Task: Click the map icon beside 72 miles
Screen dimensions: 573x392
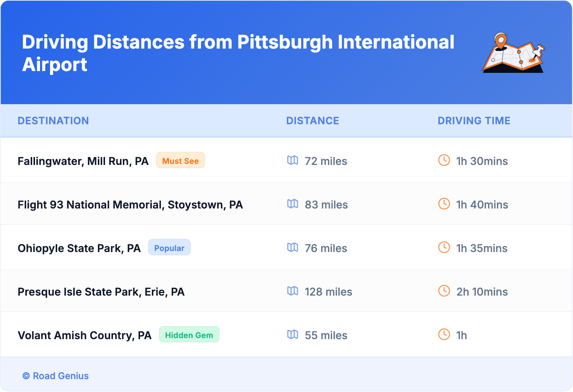Action: [x=293, y=160]
